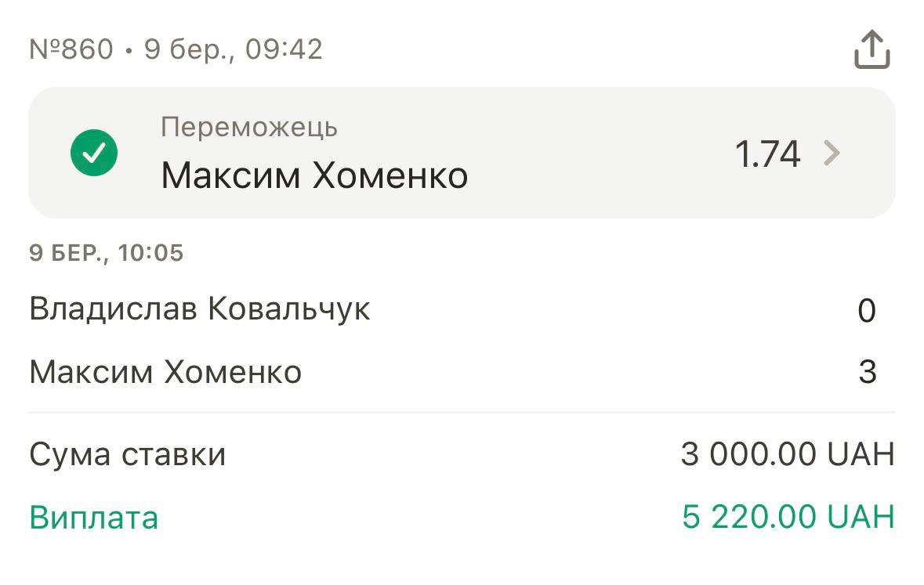Click the 3 000.00 UAH stake amount
Screen dimensions: 924x585
[x=787, y=454]
